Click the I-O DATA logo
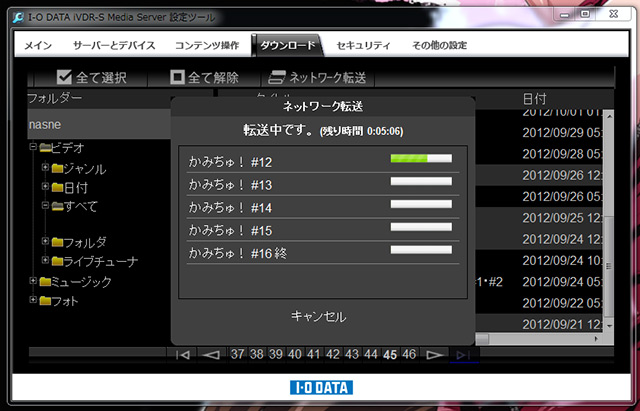Image resolution: width=640 pixels, height=411 pixels. click(321, 387)
